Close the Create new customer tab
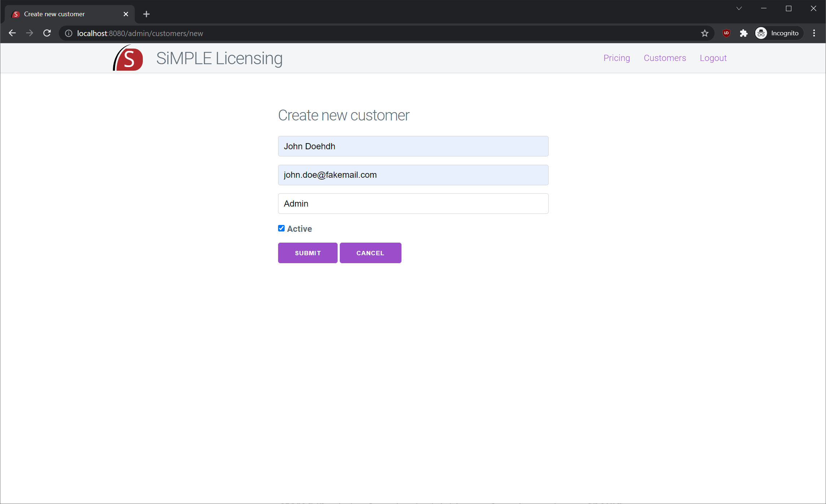The height and width of the screenshot is (504, 826). tap(126, 14)
